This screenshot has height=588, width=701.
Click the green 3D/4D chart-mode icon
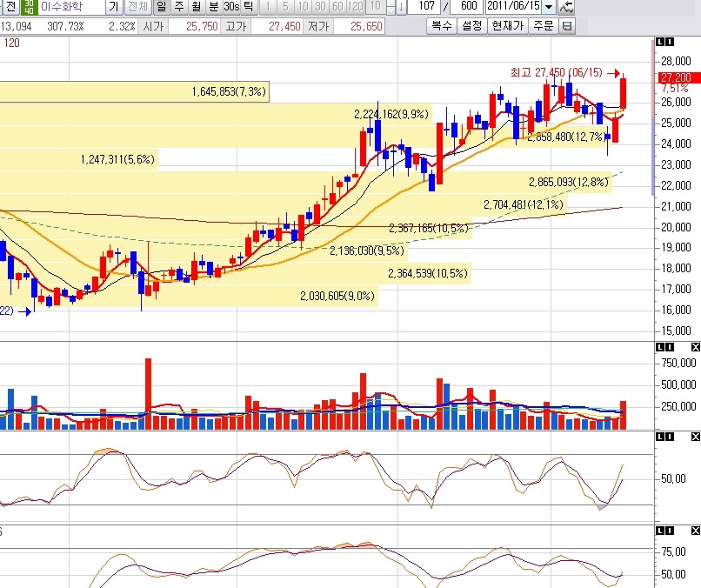tap(30, 7)
